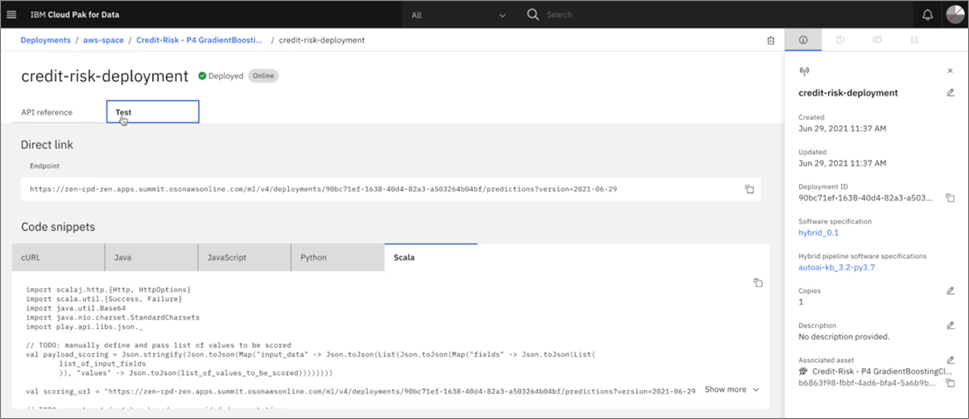This screenshot has height=419, width=969.
Task: Open Credit-Risk - P4 GradientBoosti... breadcrumb
Action: [200, 40]
